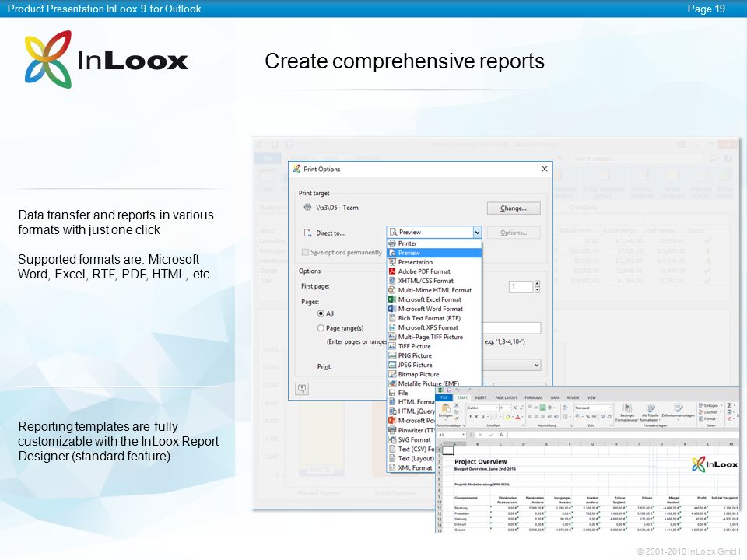Viewport: 747px width, 560px height.
Task: Open Excel FILE tab
Action: (444, 397)
